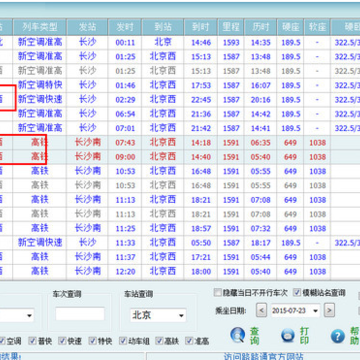Click the 1593 mileage cell

[231, 42]
